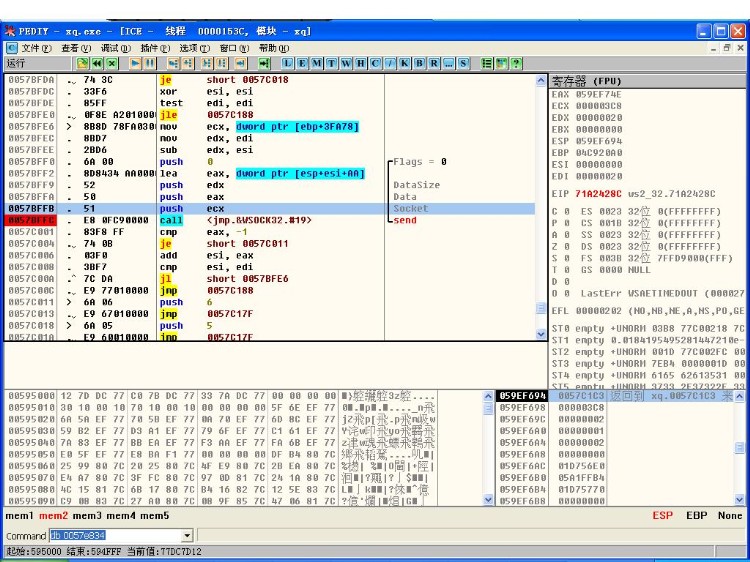The image size is (750, 562).
Task: Click the Go to address icon
Action: coord(264,63)
